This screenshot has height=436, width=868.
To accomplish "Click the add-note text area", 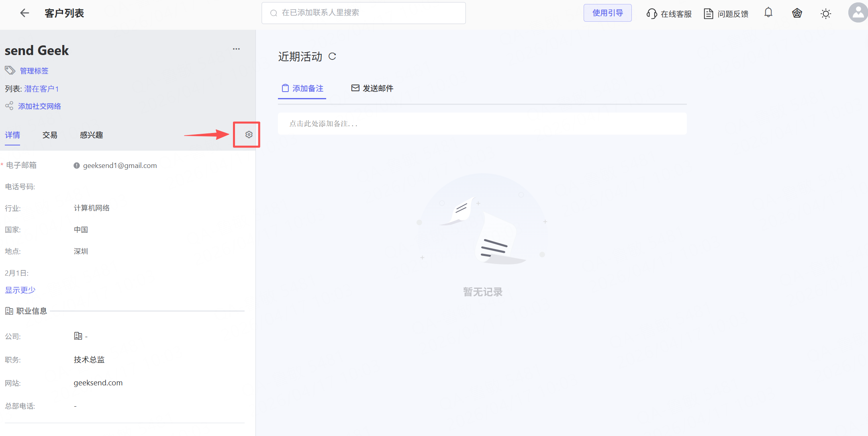I will click(482, 124).
